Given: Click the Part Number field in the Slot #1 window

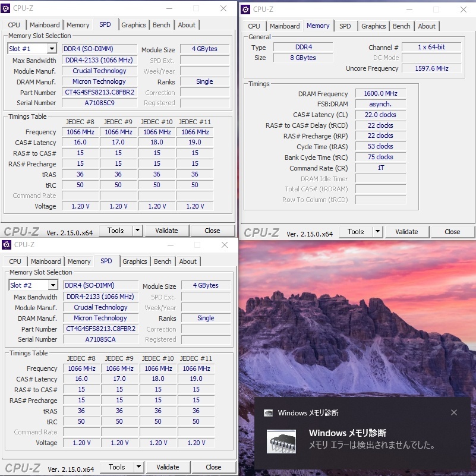Looking at the screenshot, I should pyautogui.click(x=99, y=93).
